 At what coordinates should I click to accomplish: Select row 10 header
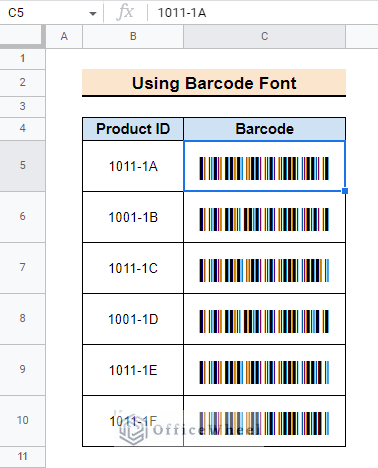pyautogui.click(x=22, y=420)
